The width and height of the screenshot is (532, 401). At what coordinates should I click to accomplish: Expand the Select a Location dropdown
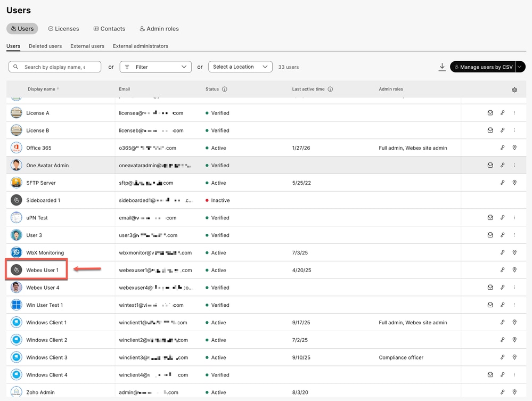tap(240, 67)
